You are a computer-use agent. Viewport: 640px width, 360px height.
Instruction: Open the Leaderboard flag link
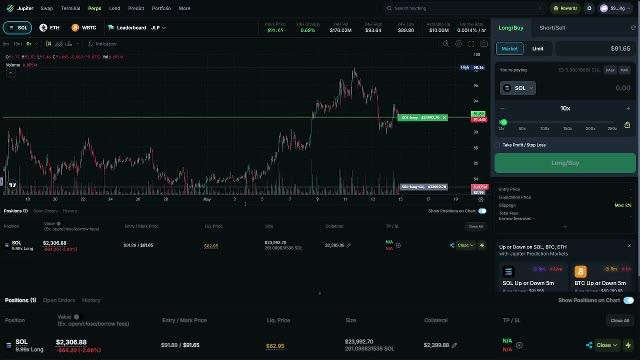(127, 28)
